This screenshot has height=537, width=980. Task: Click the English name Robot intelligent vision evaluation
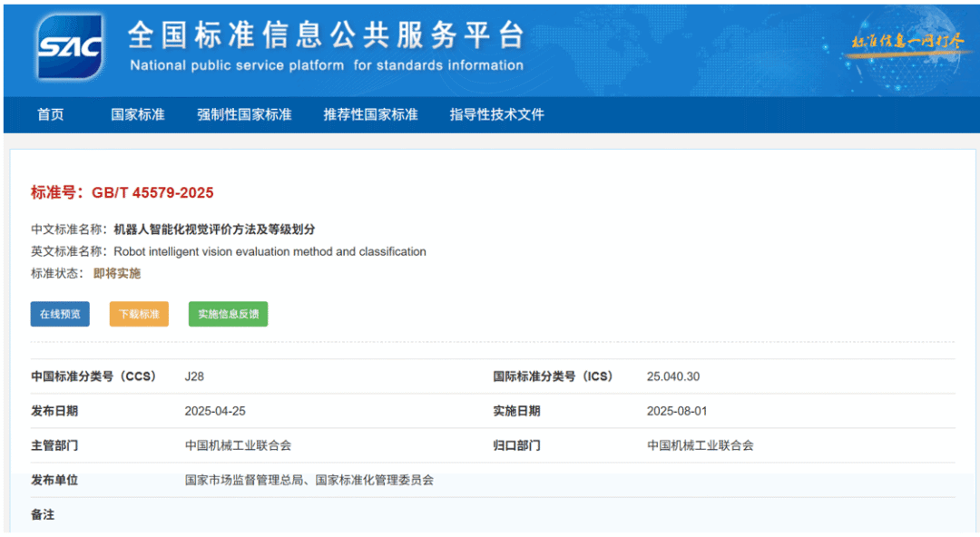269,251
